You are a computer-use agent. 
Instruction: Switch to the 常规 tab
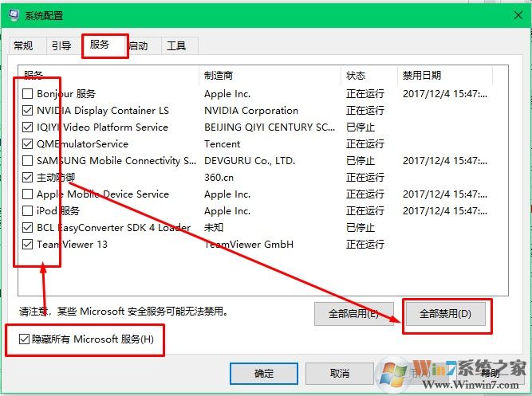(x=23, y=45)
